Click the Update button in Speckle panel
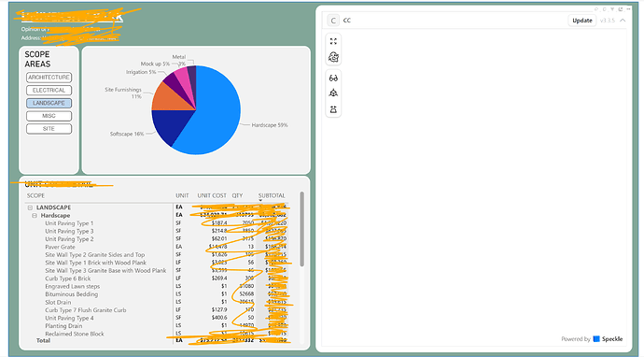 (582, 21)
